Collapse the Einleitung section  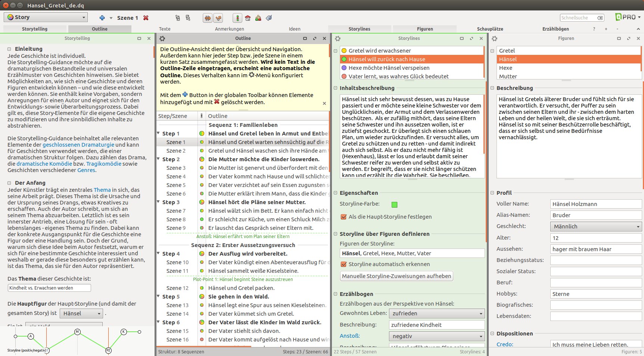point(9,49)
